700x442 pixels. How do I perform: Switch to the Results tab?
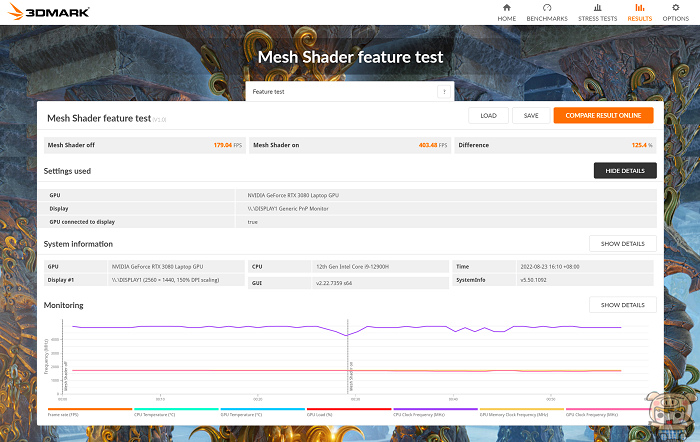click(639, 12)
